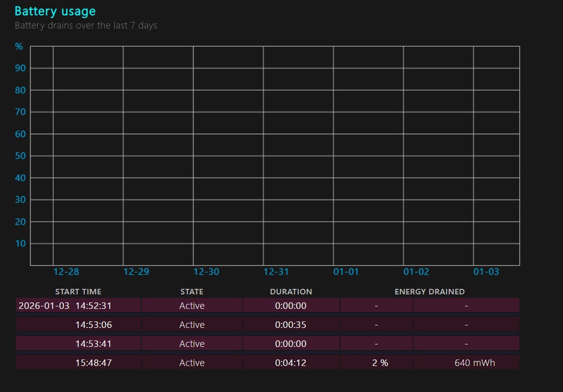Click the 12-31 date label on chart axis

(x=276, y=272)
